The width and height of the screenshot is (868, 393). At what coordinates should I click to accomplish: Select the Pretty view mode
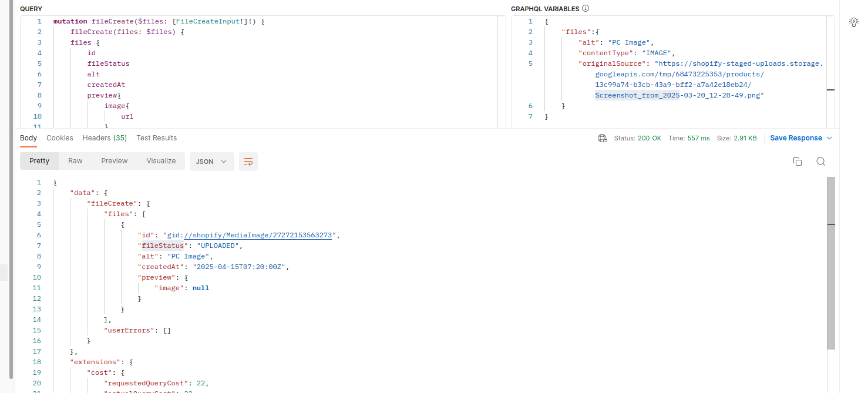point(39,161)
